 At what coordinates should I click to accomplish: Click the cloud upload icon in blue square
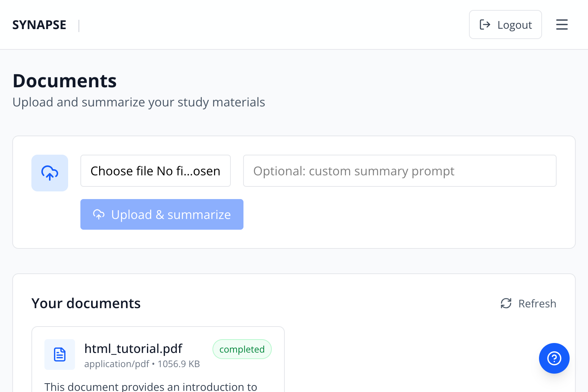50,173
